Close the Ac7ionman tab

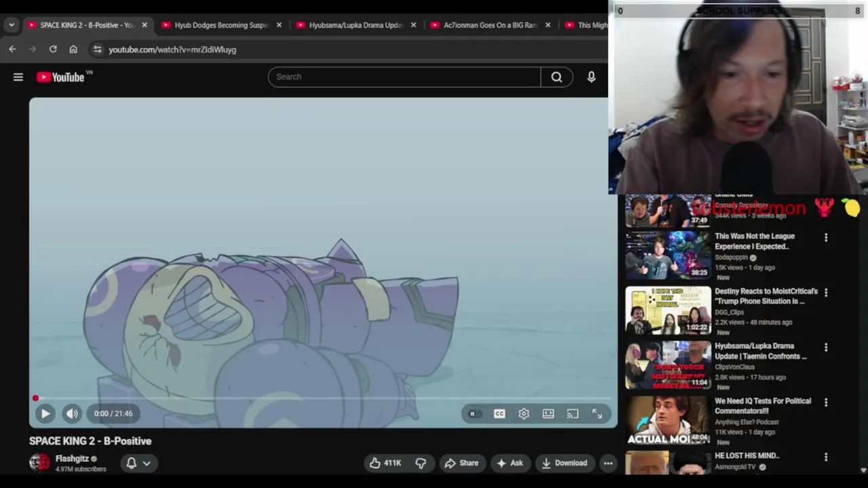click(547, 25)
